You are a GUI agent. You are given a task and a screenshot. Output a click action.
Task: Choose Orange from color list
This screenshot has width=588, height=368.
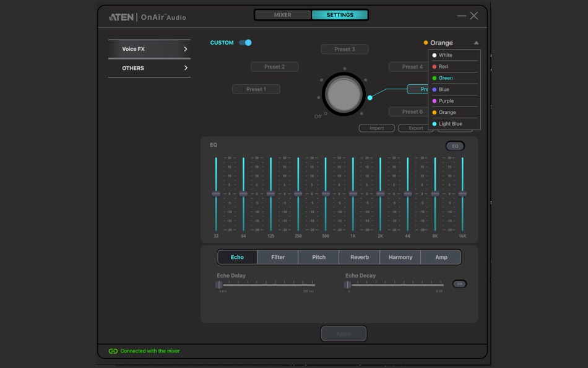tap(454, 112)
